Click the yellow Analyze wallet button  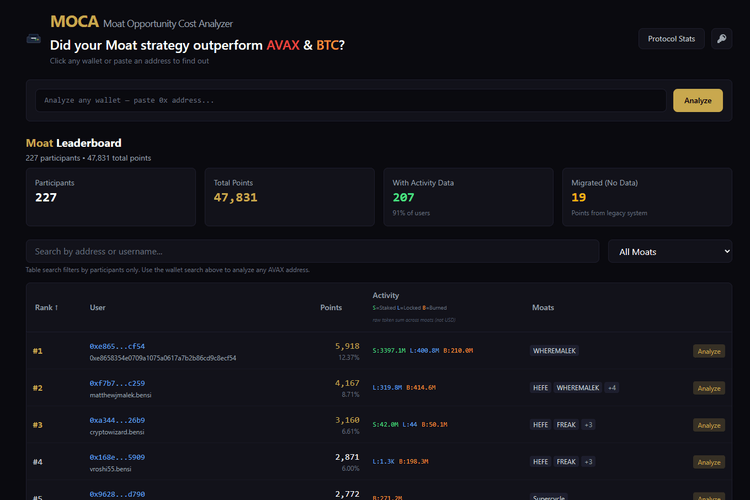point(697,100)
